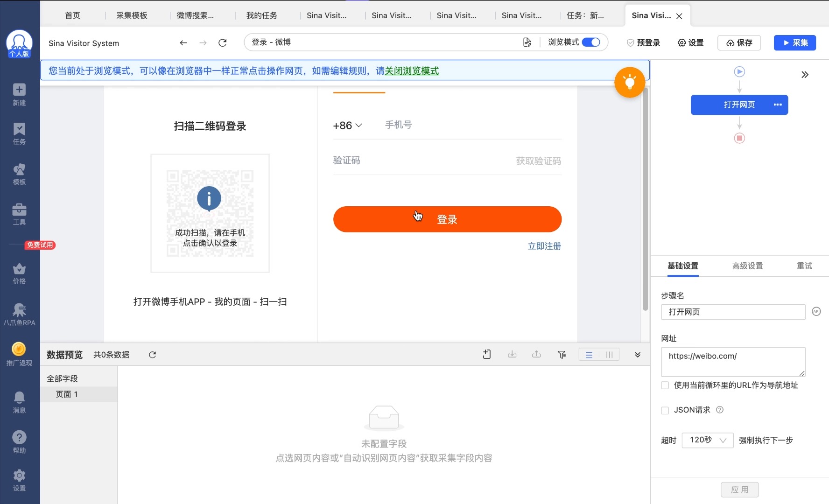Open the 任务 (Tasks) sidebar icon

click(19, 134)
